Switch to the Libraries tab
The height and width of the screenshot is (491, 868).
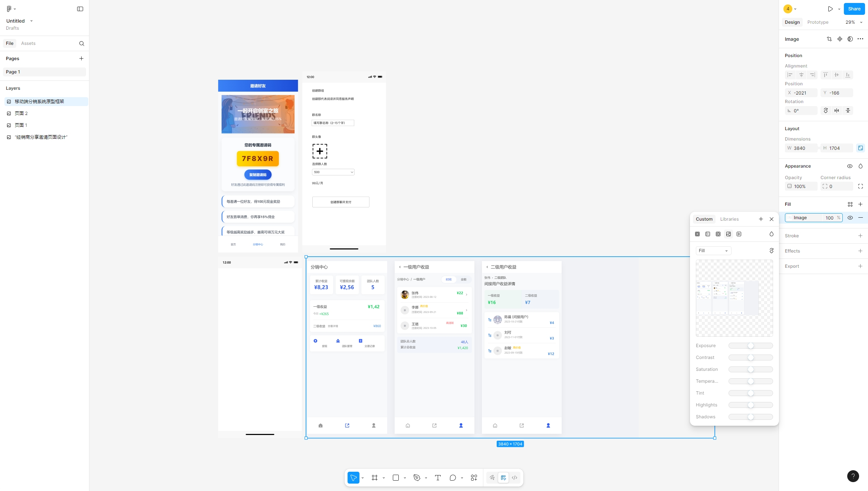tap(729, 219)
